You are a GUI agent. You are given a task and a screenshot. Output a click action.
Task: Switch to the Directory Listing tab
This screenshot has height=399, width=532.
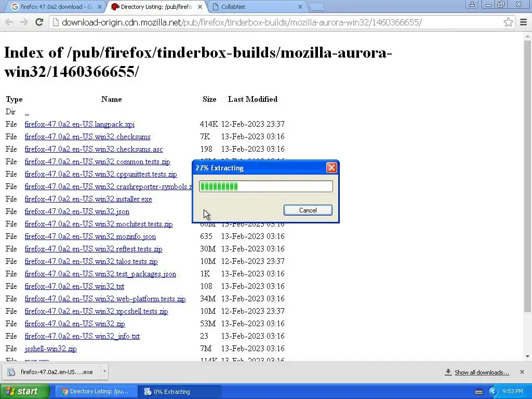(156, 7)
